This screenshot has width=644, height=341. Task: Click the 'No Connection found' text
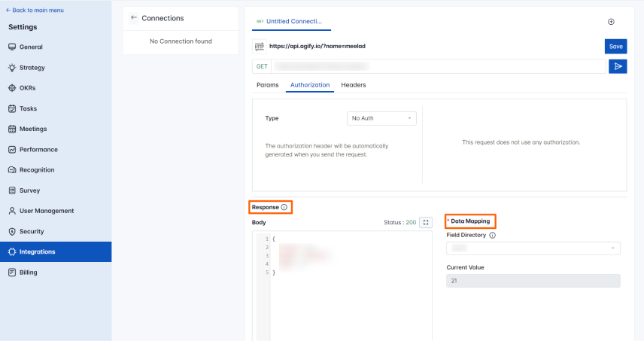coord(181,41)
